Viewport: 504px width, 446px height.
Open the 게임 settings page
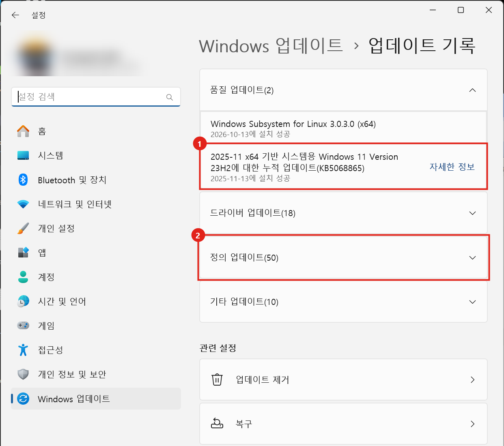coord(96,326)
